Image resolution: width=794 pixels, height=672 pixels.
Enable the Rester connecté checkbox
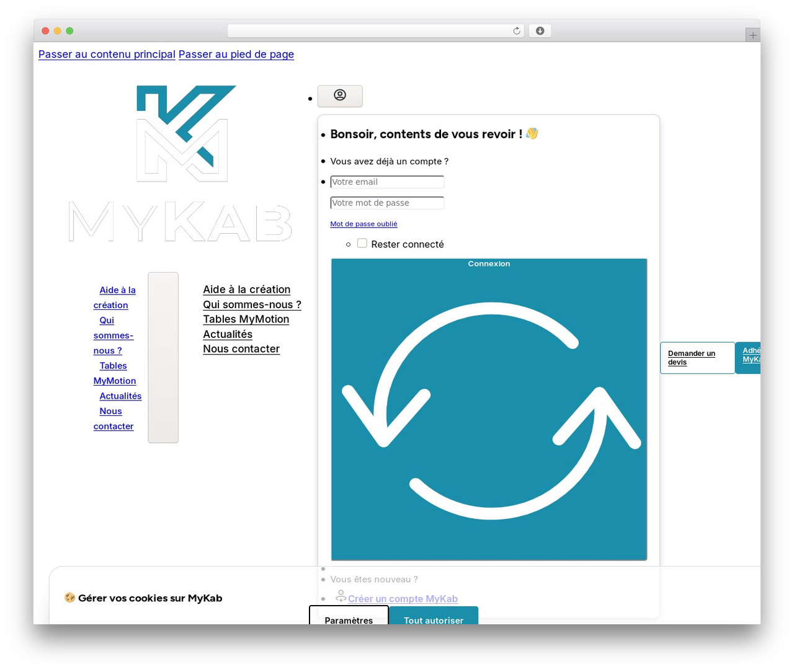click(362, 244)
